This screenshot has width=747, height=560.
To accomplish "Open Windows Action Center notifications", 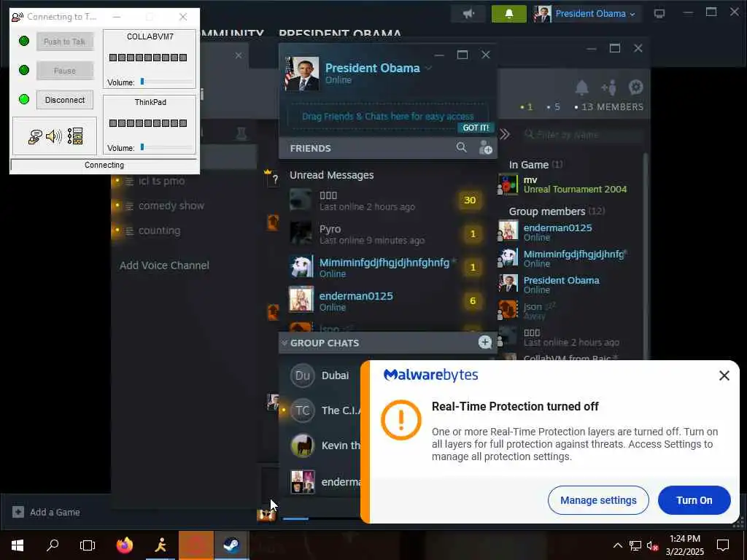I will (x=723, y=545).
